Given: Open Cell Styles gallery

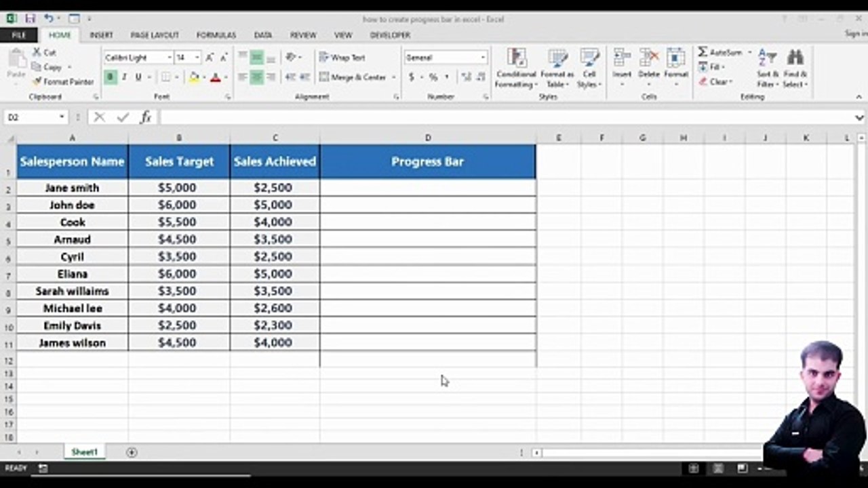Looking at the screenshot, I should click(589, 68).
